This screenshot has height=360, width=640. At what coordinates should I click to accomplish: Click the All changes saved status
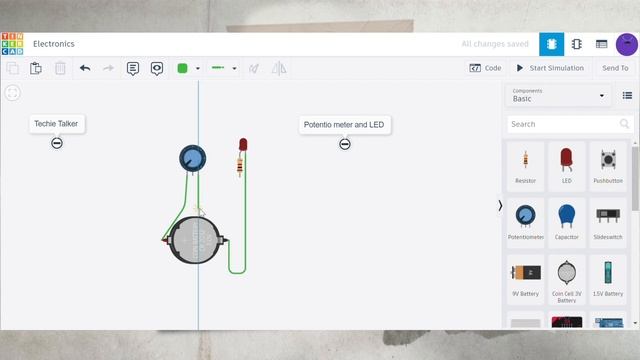495,44
